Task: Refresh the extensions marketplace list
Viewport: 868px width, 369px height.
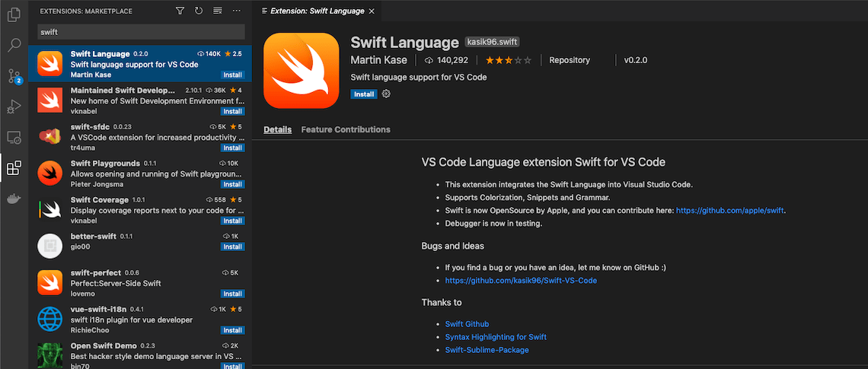Action: coord(199,11)
